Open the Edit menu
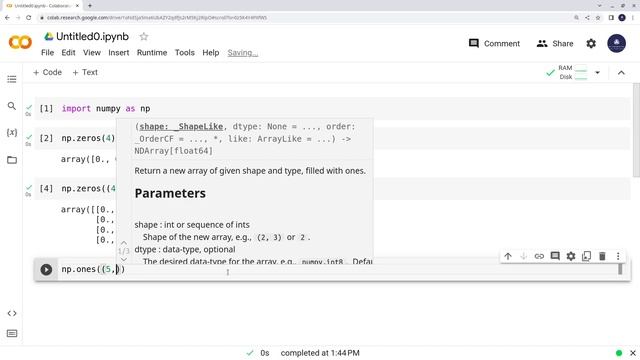The image size is (640, 360). (x=68, y=53)
